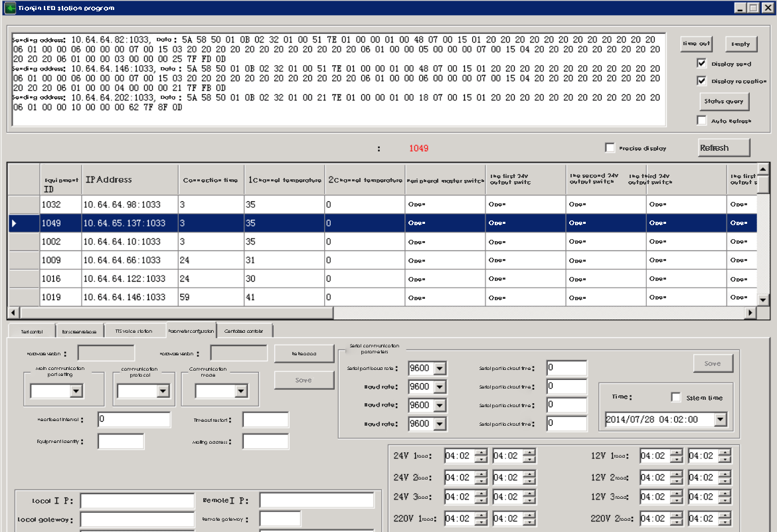Image resolution: width=777 pixels, height=532 pixels.
Task: Expand the communication protocol dropdown
Action: 163,391
